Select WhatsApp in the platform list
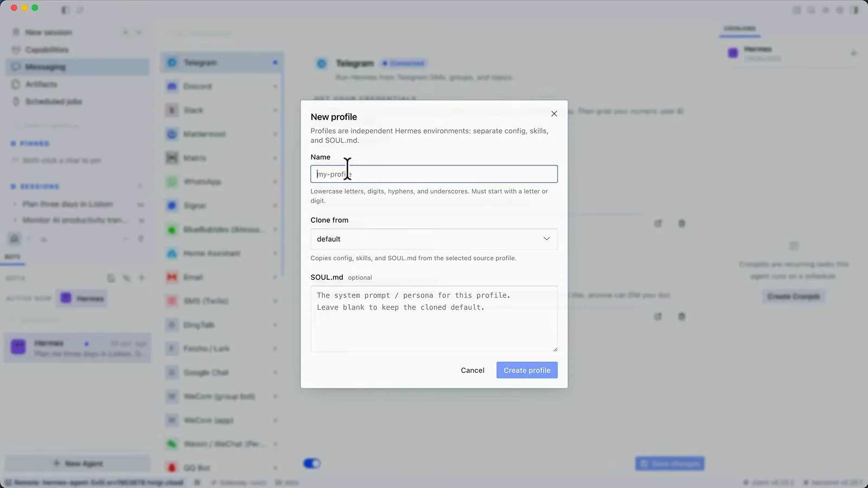 pos(222,182)
